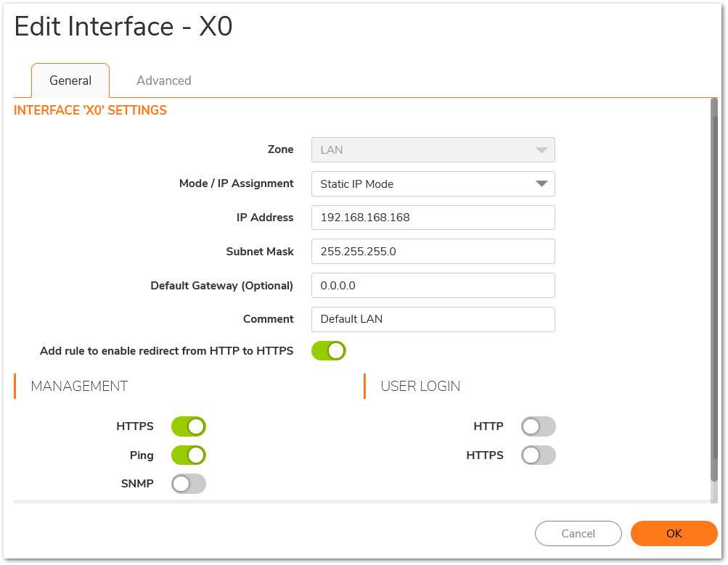Image resolution: width=728 pixels, height=565 pixels.
Task: Open the Zone dropdown showing LAN
Action: pyautogui.click(x=433, y=150)
